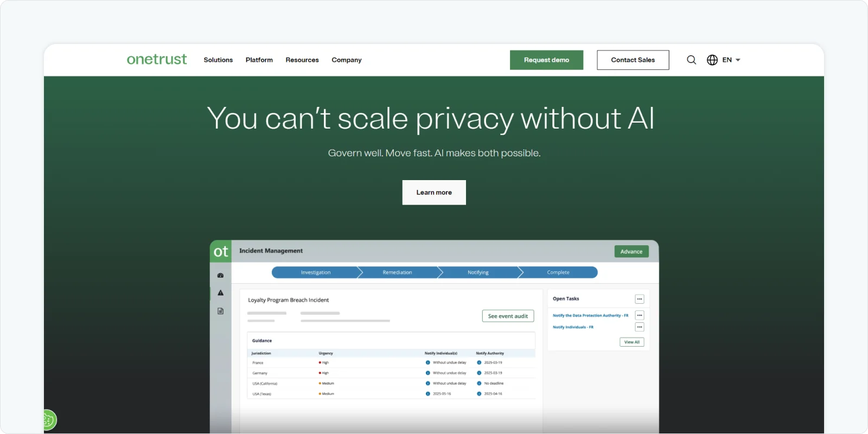This screenshot has width=868, height=434.
Task: Open ellipsis menu for Notify the Data Protection Authority - FR
Action: [640, 315]
